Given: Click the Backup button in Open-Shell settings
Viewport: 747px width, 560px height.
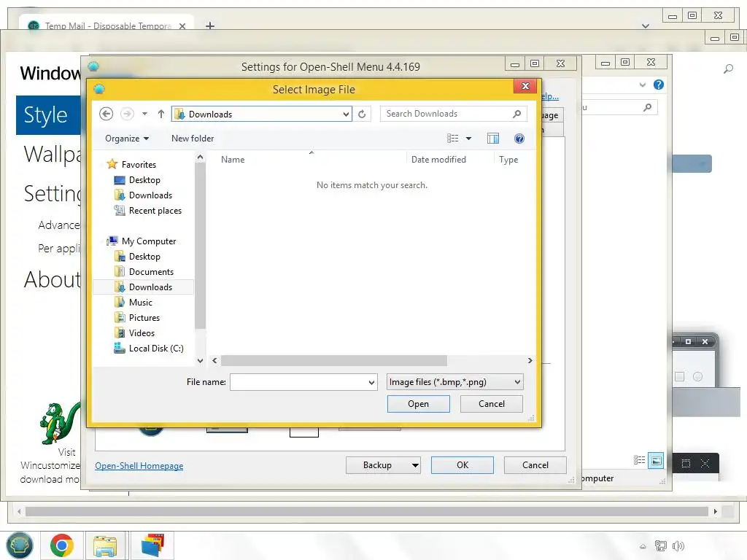Looking at the screenshot, I should [383, 465].
